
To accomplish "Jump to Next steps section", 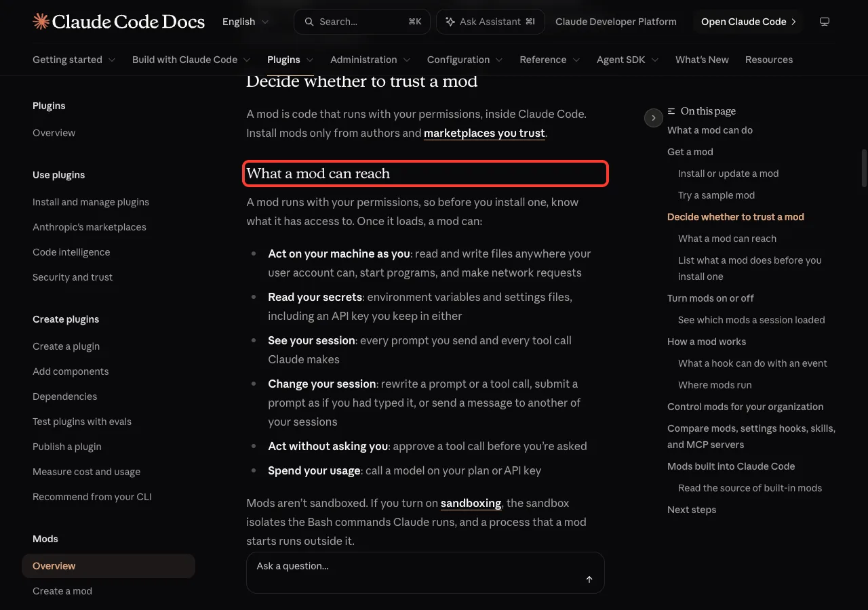I will pos(692,510).
